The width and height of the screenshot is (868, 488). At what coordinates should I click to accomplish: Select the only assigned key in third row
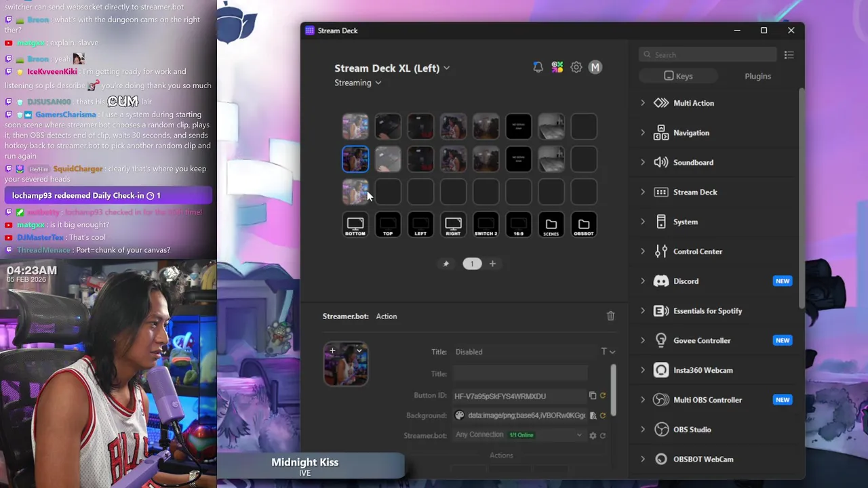pos(355,192)
